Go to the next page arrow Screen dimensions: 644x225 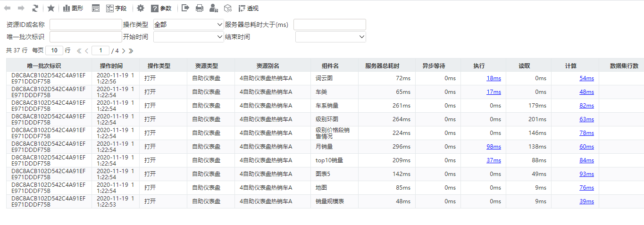click(124, 50)
